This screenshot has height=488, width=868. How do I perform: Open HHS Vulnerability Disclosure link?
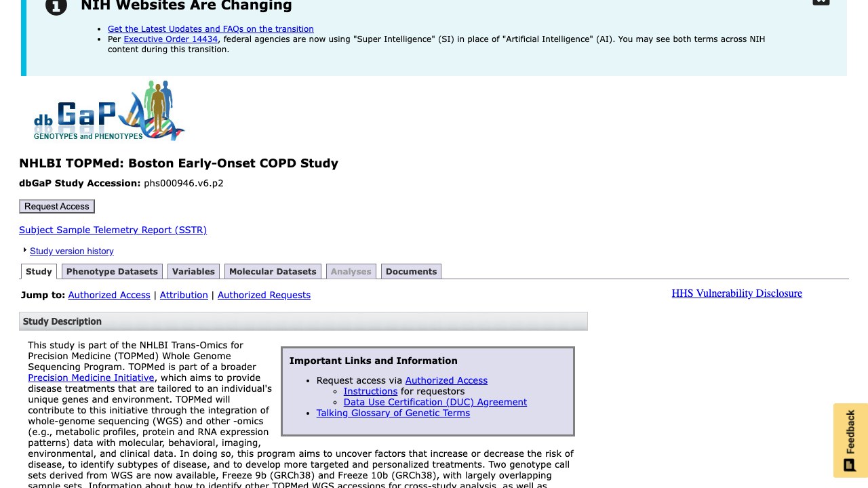point(737,293)
